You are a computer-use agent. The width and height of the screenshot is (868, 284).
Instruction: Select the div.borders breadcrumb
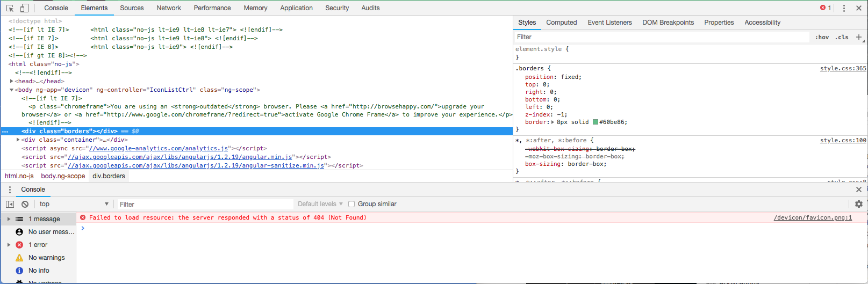109,176
